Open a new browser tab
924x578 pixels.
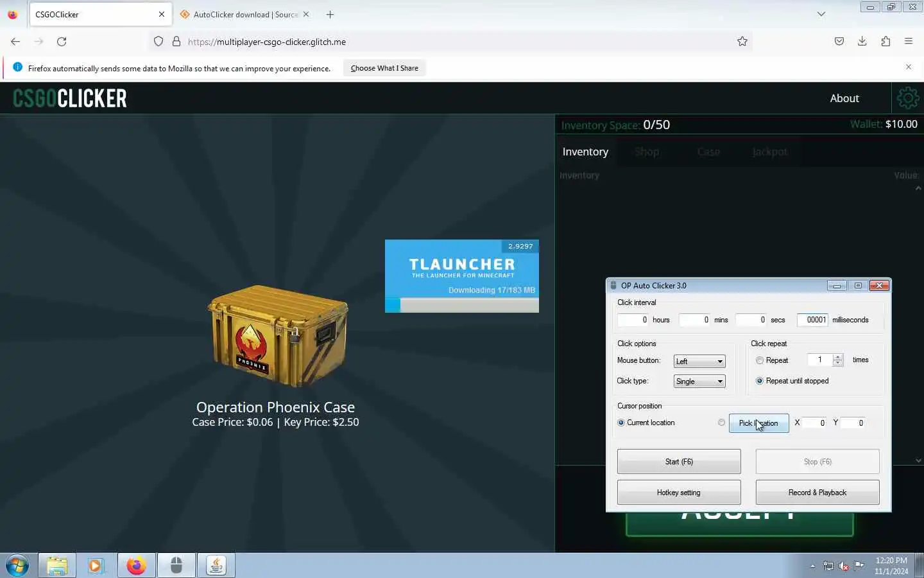tap(330, 14)
